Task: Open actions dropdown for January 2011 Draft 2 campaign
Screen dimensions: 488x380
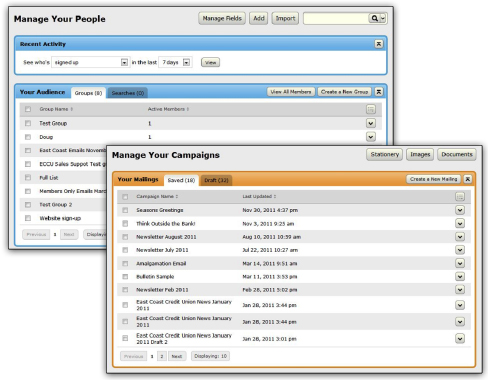Action: pos(460,339)
